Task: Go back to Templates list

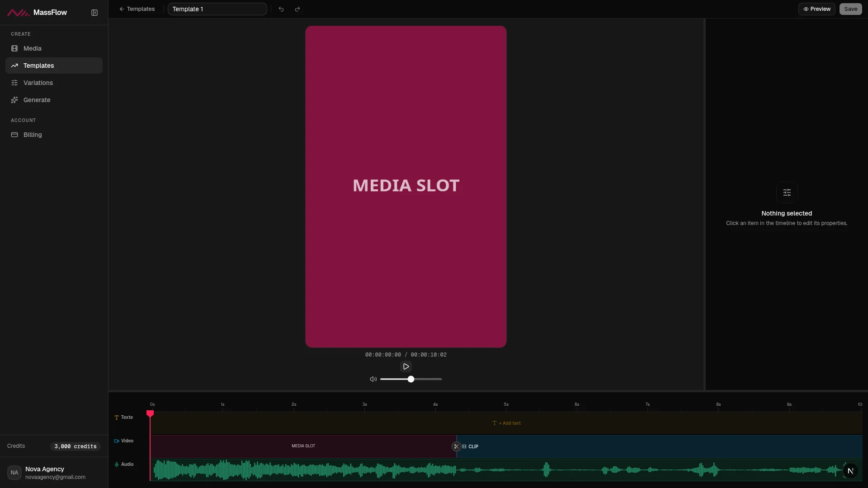Action: click(x=137, y=9)
